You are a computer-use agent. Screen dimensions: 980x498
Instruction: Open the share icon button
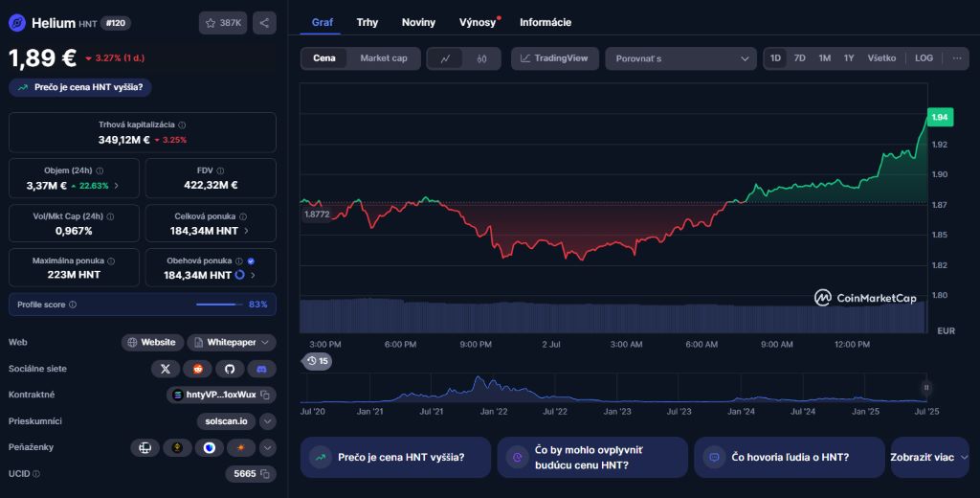264,23
